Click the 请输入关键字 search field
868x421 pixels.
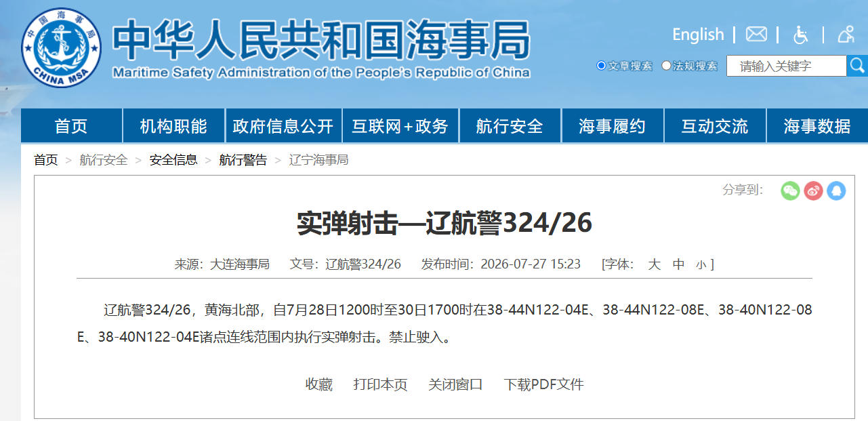pos(786,66)
